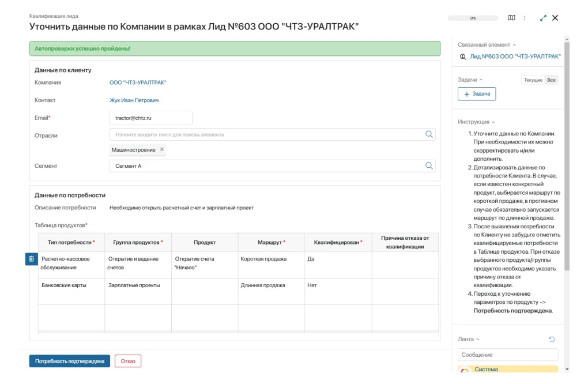This screenshot has width=588, height=384.
Task: Click the blue row document icon
Action: tap(31, 259)
